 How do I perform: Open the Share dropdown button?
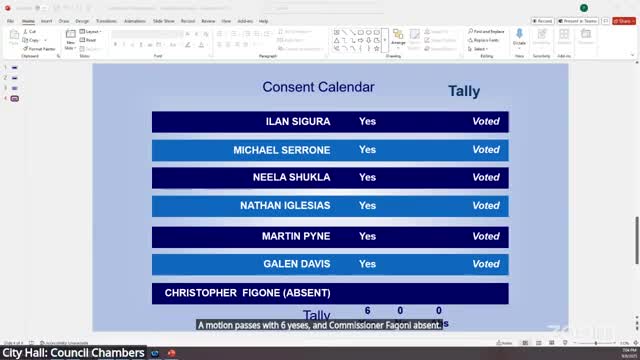point(624,21)
